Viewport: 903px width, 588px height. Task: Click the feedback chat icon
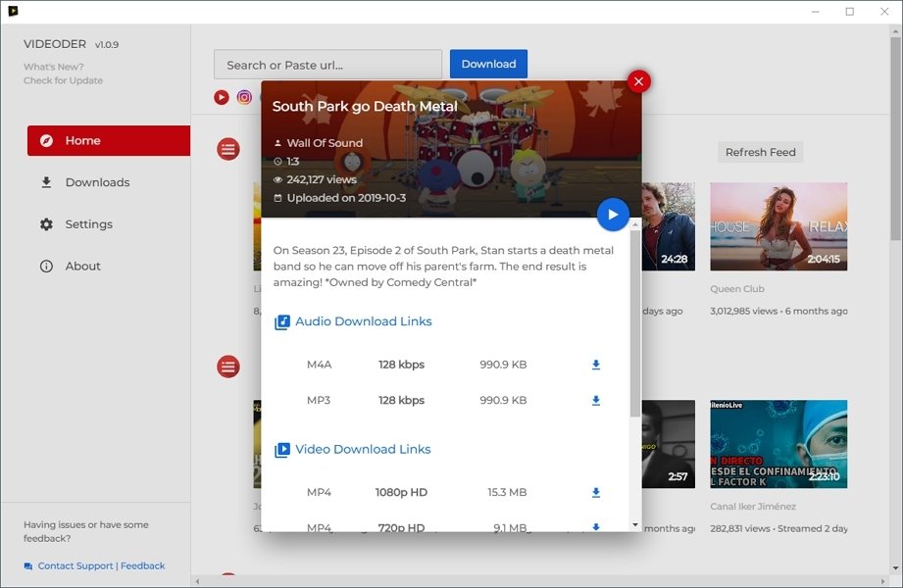[x=28, y=566]
